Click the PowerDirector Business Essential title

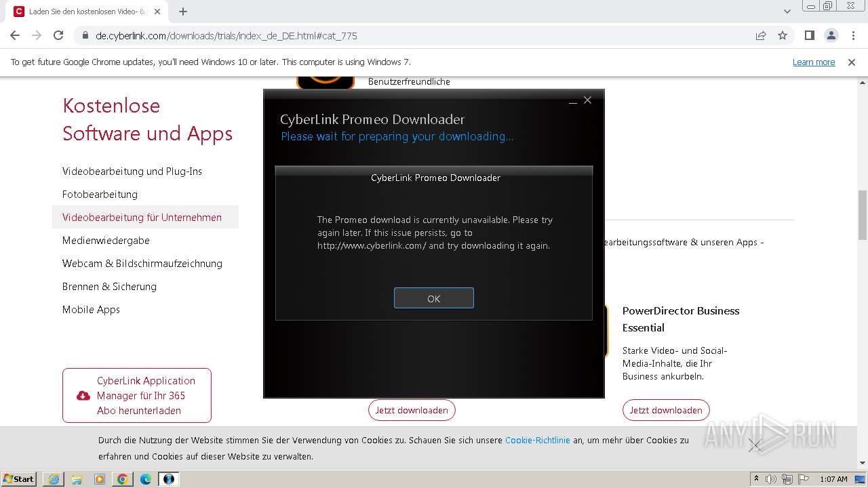681,319
